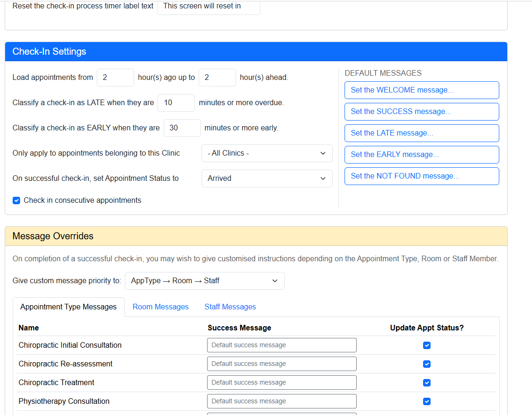
Task: Edit success message for Physiotherapy Consultation
Action: click(x=281, y=401)
